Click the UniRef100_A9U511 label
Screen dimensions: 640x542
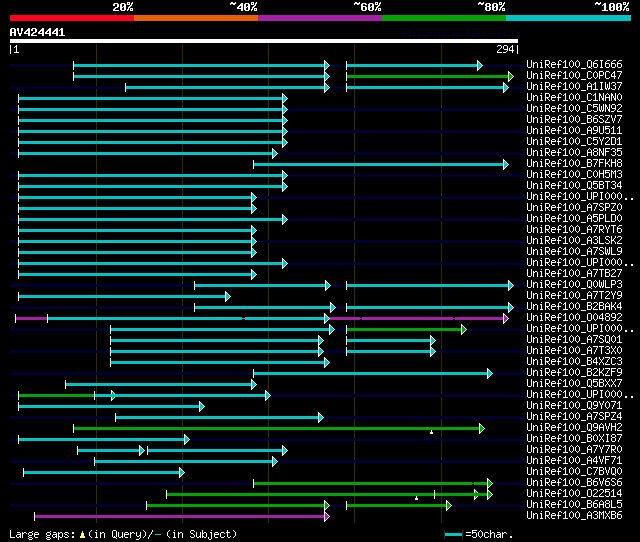[574, 130]
